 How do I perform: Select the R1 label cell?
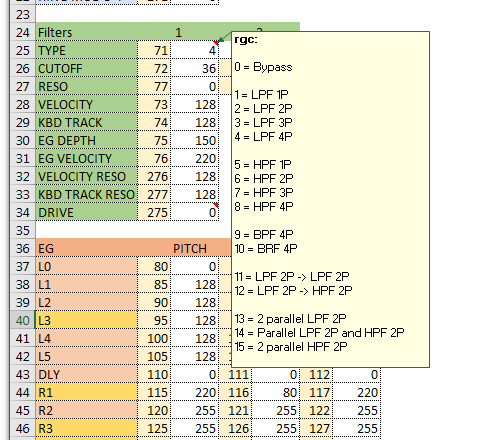(86, 393)
